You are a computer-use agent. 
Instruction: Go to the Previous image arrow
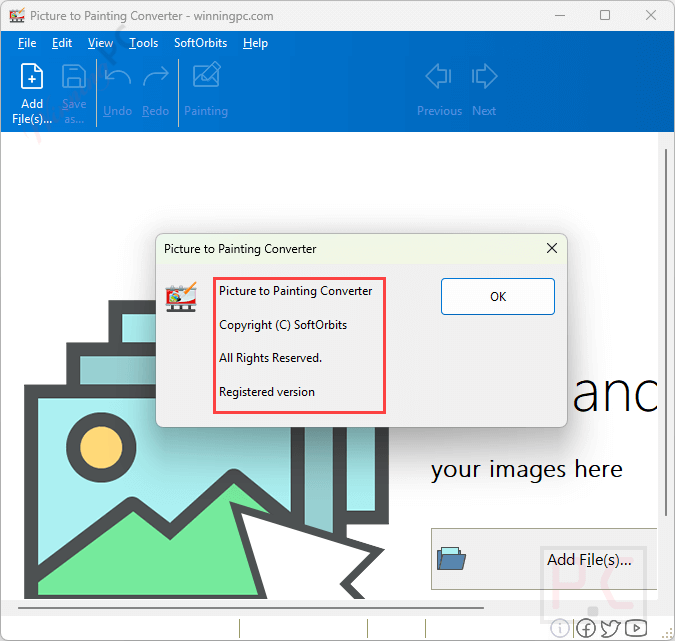pos(439,77)
